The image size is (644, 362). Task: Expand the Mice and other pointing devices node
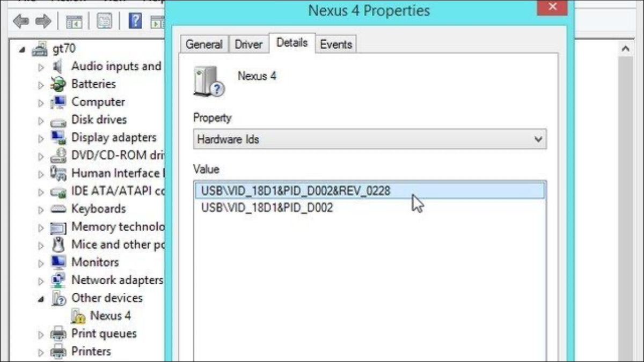[x=41, y=245]
